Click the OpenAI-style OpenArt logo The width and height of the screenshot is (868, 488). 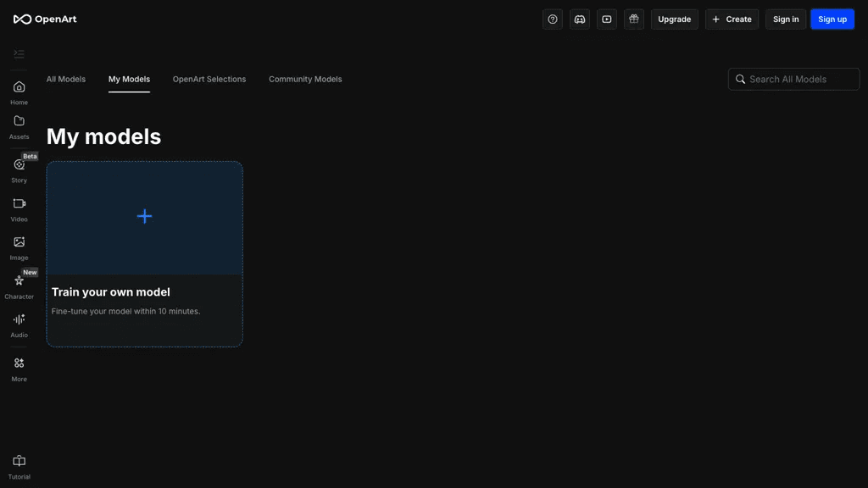45,19
